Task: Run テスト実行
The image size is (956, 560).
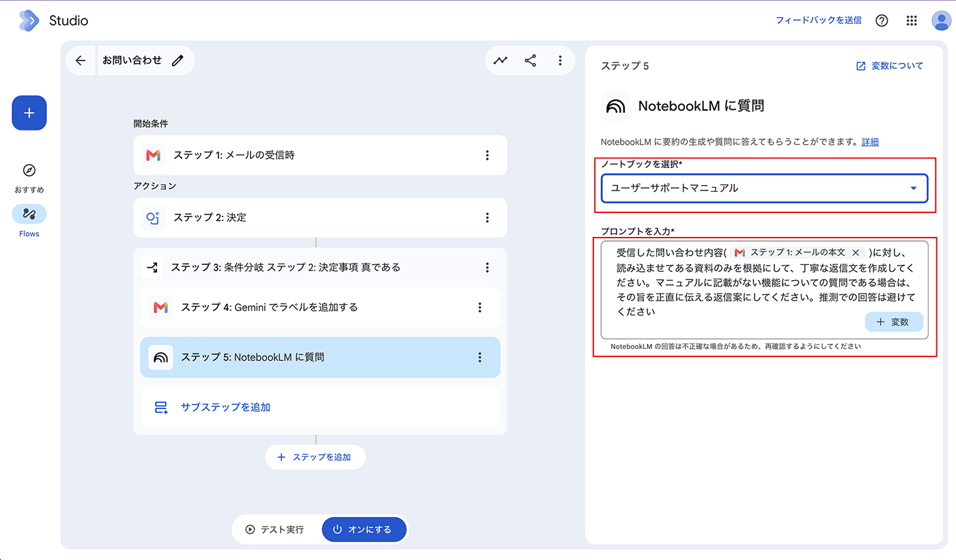Action: [x=275, y=529]
